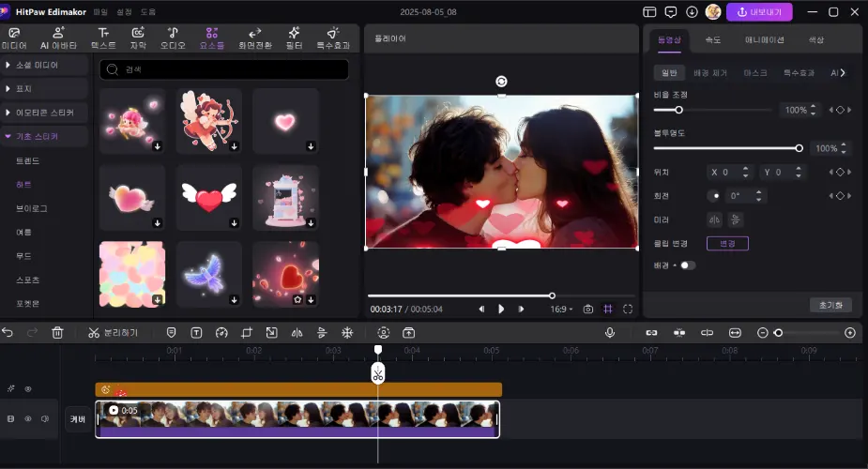868x469 pixels.
Task: Toggle keyframe diamond for 위치
Action: point(840,172)
